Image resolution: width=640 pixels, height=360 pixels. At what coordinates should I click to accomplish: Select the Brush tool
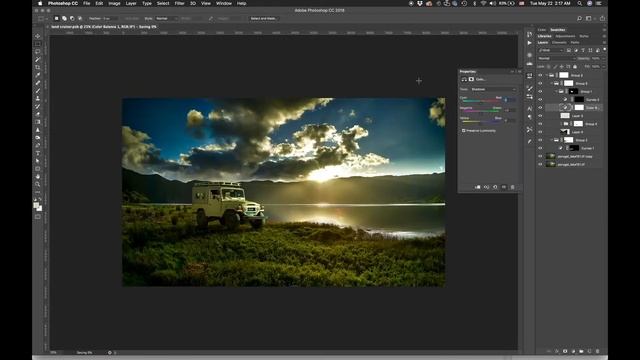(x=38, y=91)
